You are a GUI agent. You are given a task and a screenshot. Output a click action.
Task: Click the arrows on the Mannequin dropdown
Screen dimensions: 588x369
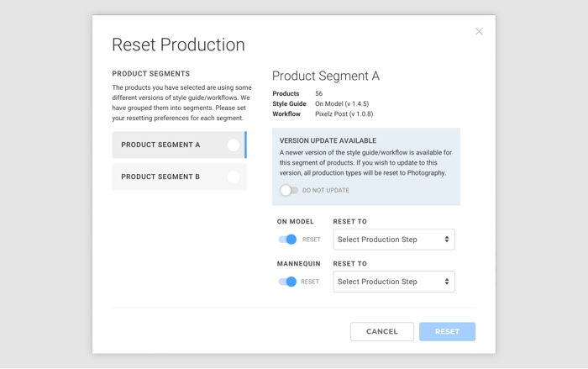pos(446,282)
